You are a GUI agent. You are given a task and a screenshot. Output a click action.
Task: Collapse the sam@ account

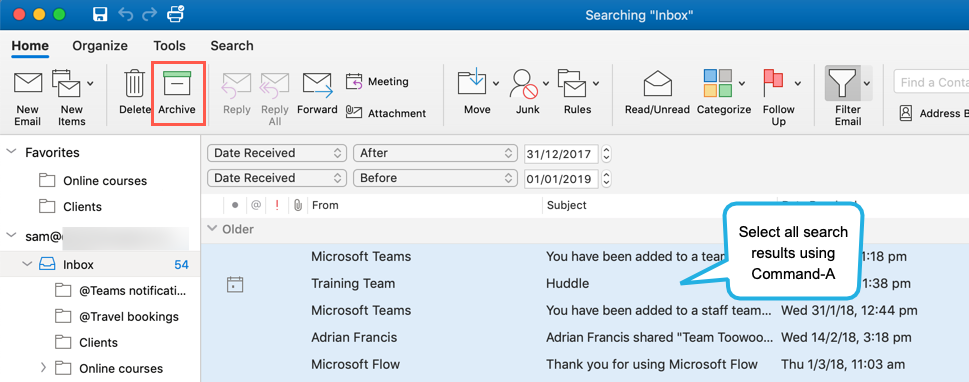(x=12, y=236)
